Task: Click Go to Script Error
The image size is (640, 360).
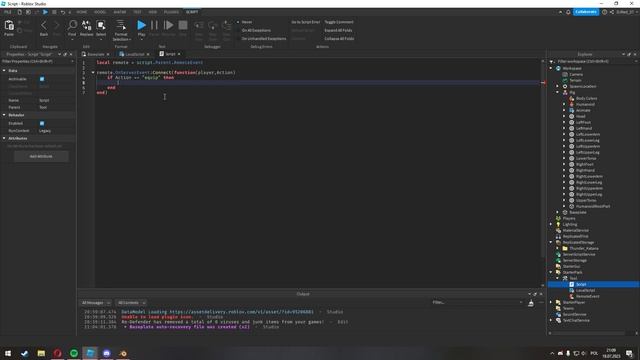Action: pyautogui.click(x=305, y=22)
